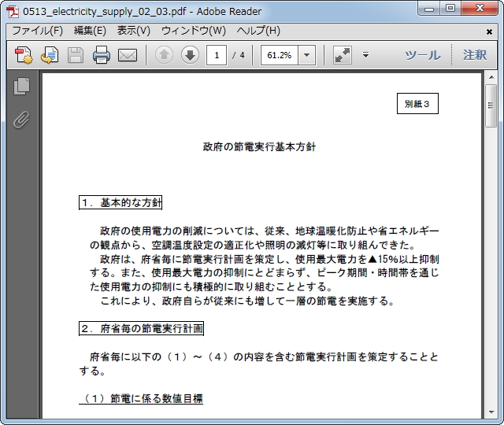The image size is (504, 425).
Task: Click the Save floppy disk icon
Action: pos(76,55)
